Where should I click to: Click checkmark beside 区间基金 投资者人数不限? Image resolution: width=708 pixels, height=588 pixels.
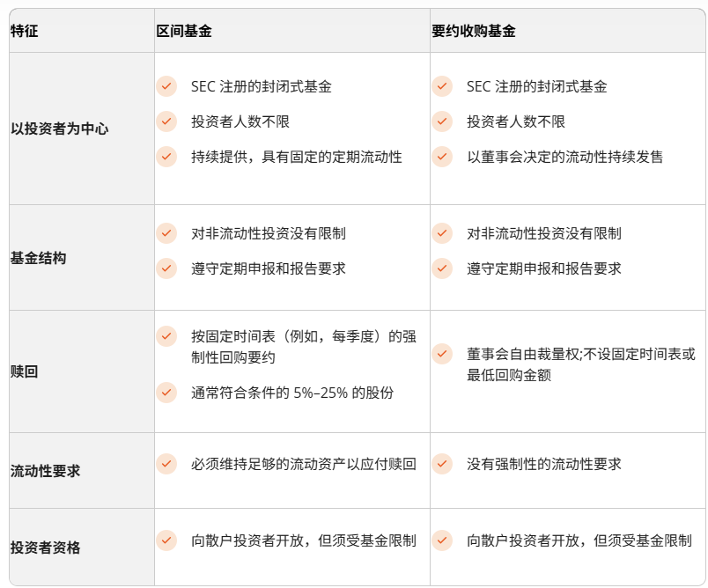[x=166, y=121]
